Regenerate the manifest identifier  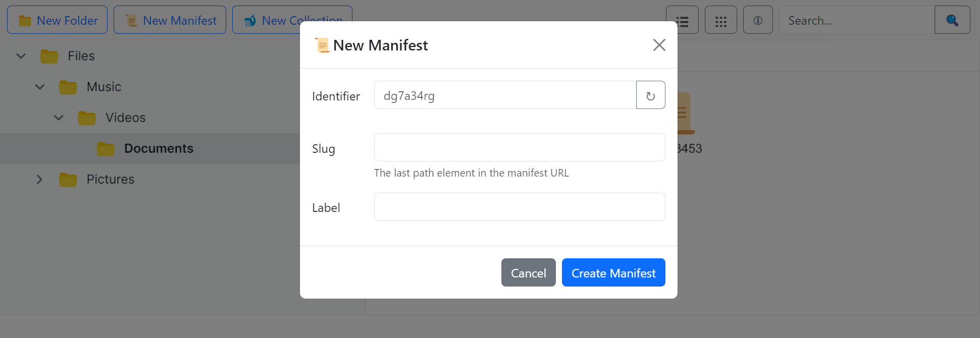pyautogui.click(x=650, y=95)
